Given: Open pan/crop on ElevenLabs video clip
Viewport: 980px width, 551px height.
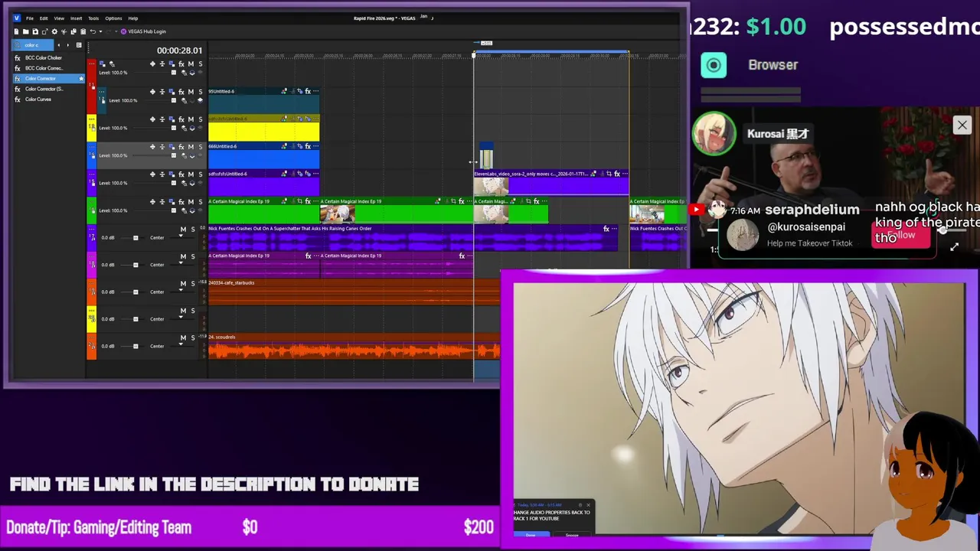Looking at the screenshot, I should (609, 174).
